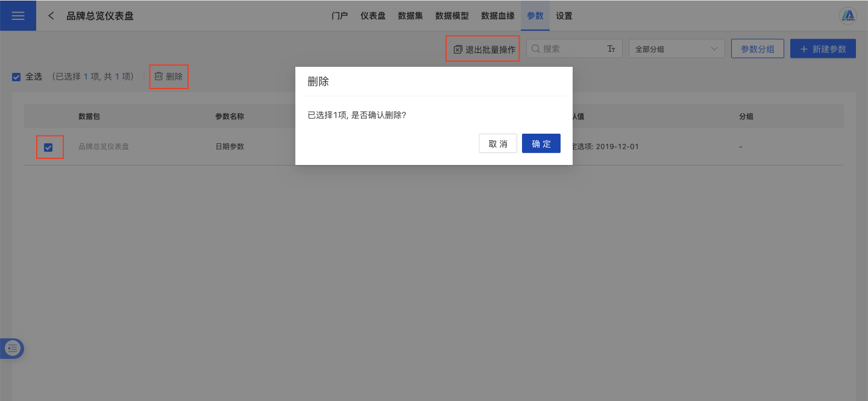The width and height of the screenshot is (868, 401).
Task: Go to the 数据血缘 tab
Action: tap(497, 16)
